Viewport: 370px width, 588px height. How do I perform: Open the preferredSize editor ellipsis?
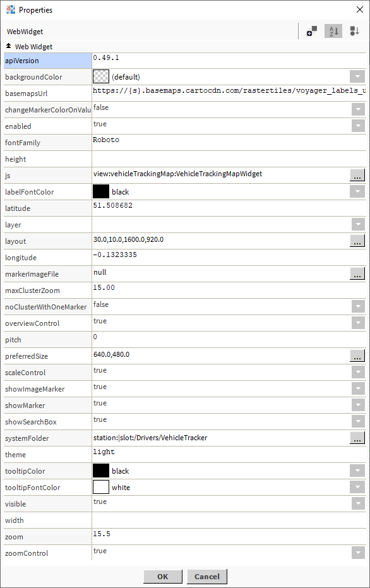[357, 356]
